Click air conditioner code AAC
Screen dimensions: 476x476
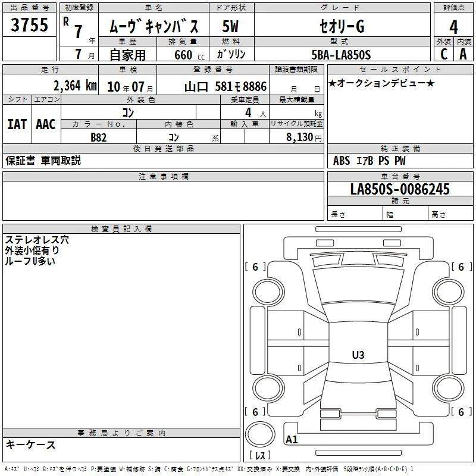click(x=46, y=124)
